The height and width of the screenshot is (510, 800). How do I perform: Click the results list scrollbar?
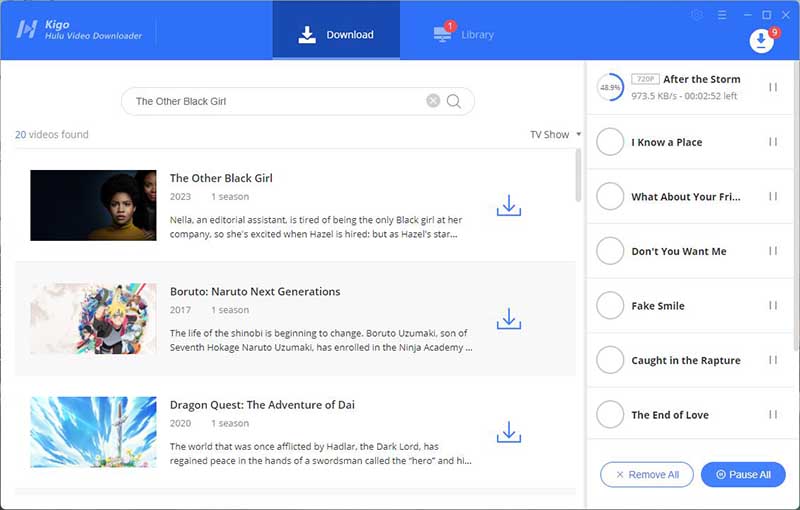click(578, 175)
